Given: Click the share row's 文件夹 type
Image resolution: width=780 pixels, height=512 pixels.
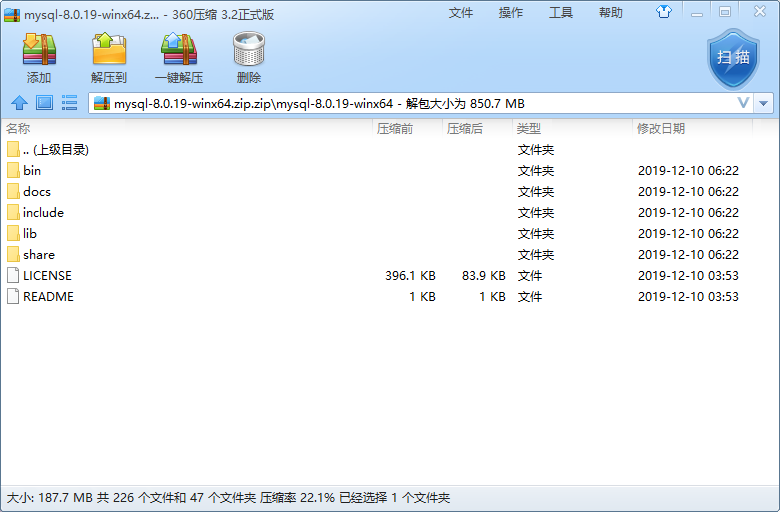Looking at the screenshot, I should coord(536,255).
